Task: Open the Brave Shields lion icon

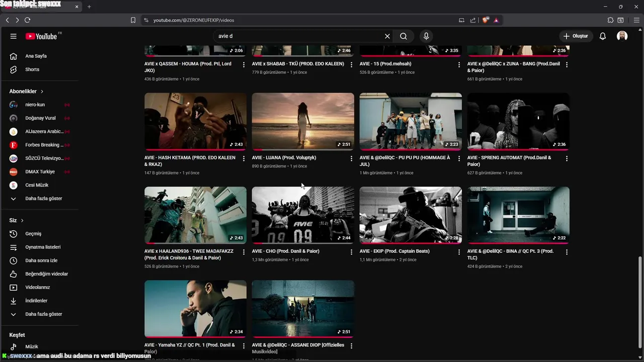Action: click(x=485, y=20)
